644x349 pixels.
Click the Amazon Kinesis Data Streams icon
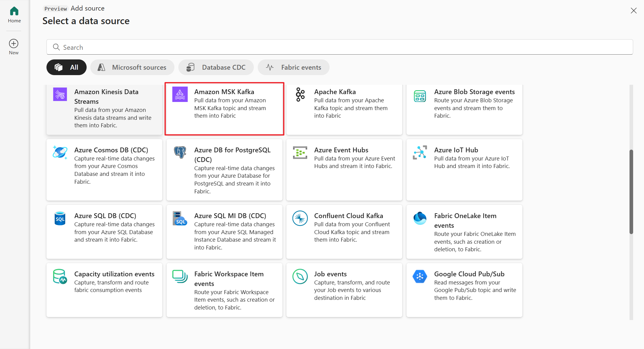pos(60,94)
